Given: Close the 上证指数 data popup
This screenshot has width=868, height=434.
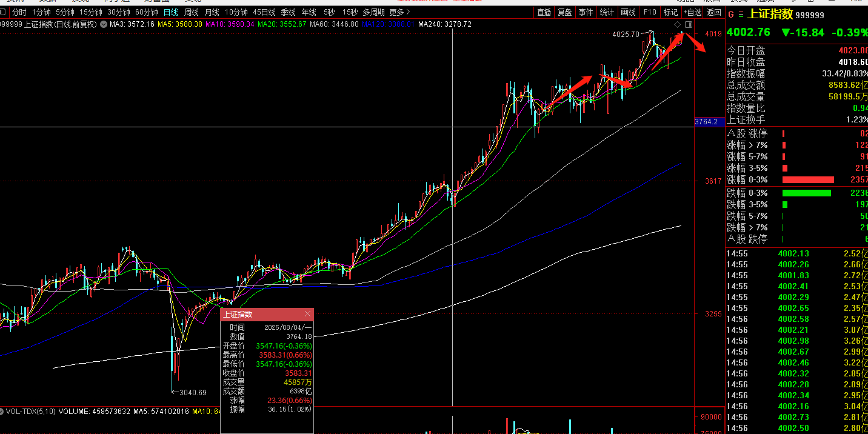Looking at the screenshot, I should [307, 314].
